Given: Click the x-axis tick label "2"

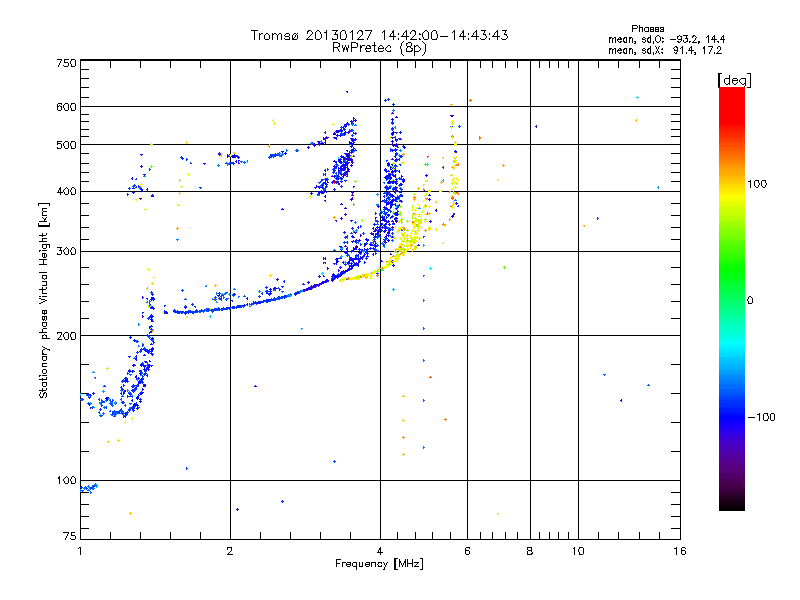Looking at the screenshot, I should point(230,551).
